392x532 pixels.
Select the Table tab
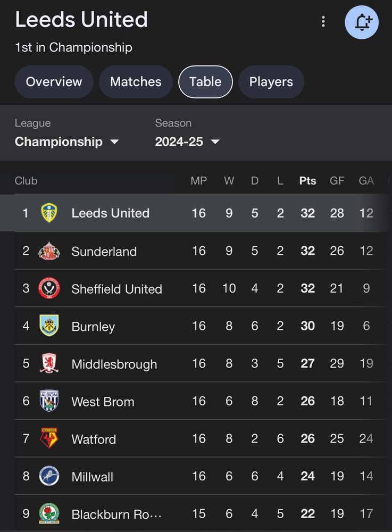[x=205, y=82]
